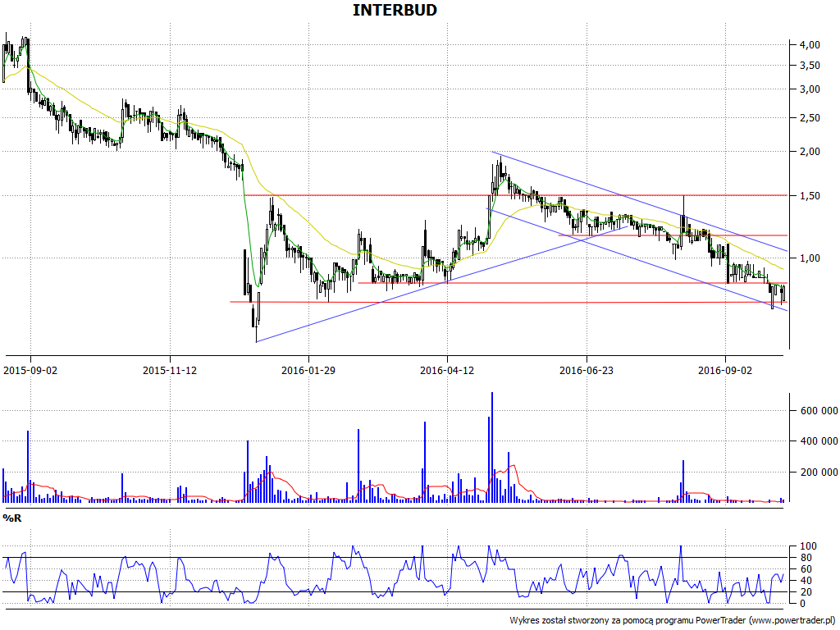Select the 2016-01-29 date label

[308, 370]
